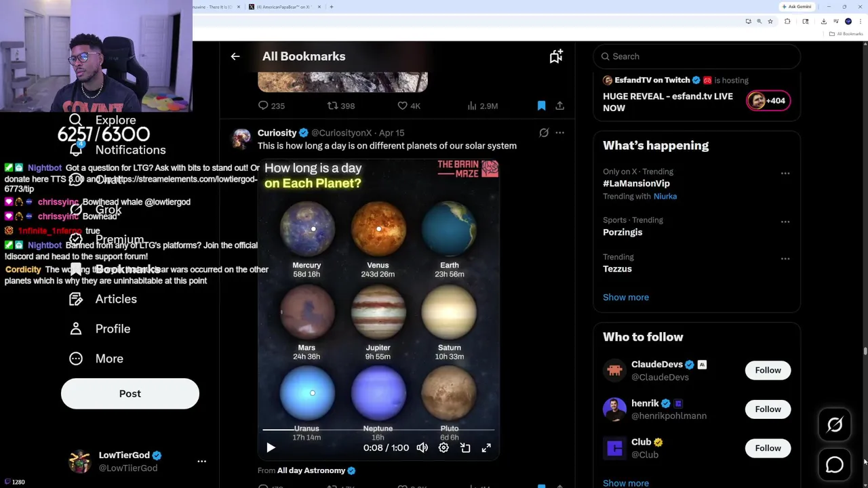This screenshot has height=488, width=868.
Task: Open Profile in the sidebar
Action: coord(100,329)
